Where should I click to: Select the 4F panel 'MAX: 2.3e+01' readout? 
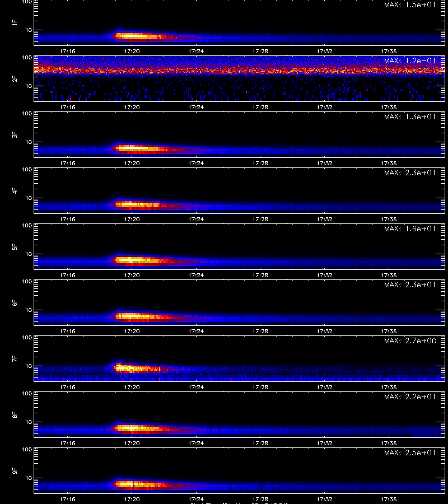pos(410,172)
